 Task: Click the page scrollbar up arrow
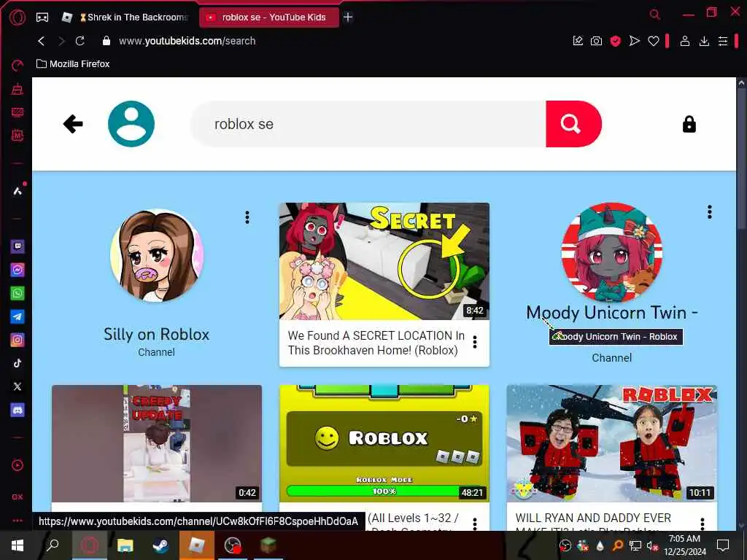741,82
